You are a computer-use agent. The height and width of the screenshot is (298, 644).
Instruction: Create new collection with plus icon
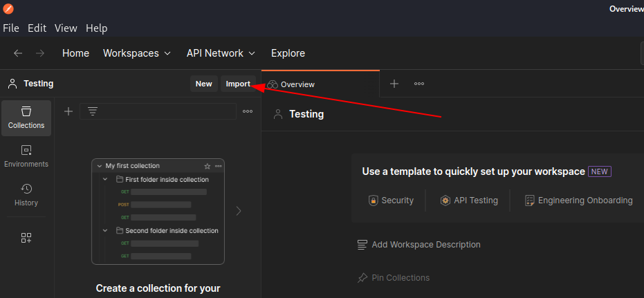(68, 111)
